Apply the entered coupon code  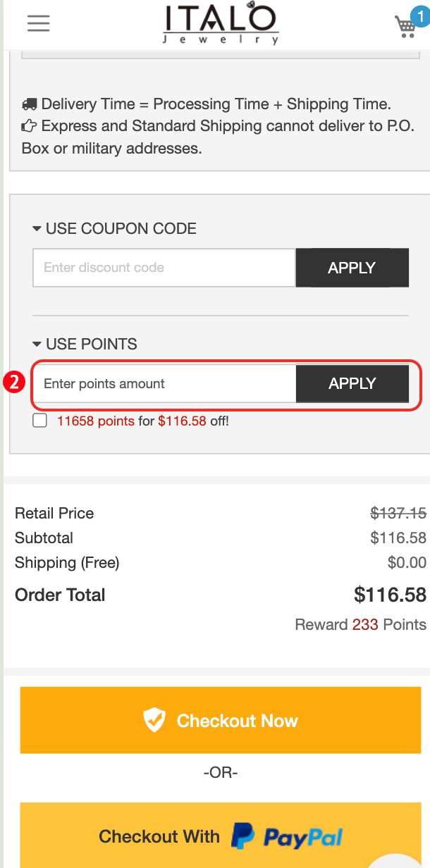click(352, 268)
